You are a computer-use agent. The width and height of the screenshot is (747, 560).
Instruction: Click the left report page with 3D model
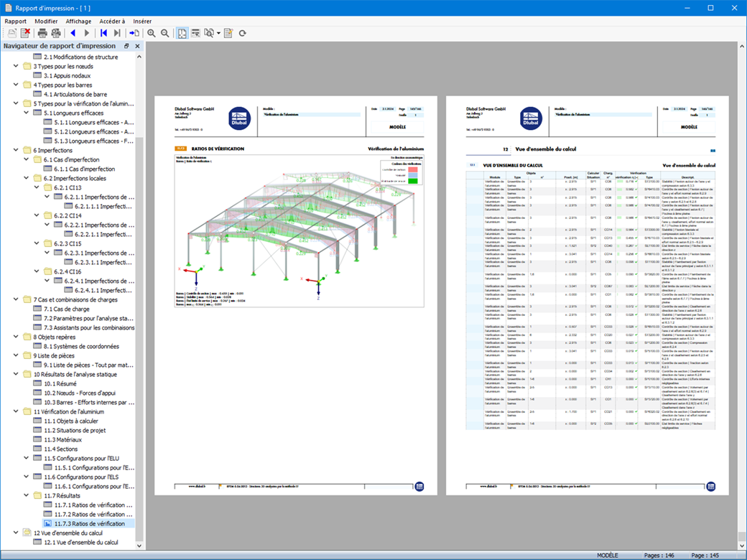(296, 296)
